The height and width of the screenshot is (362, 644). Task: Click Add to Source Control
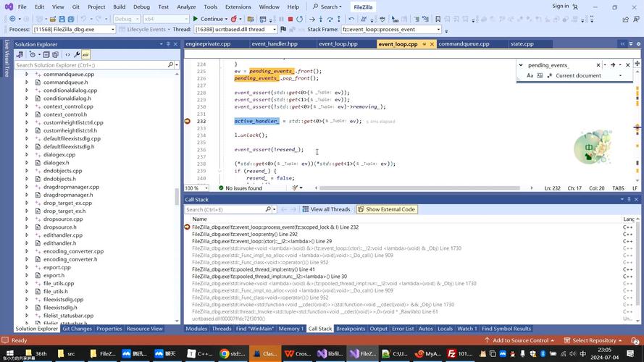point(519,340)
